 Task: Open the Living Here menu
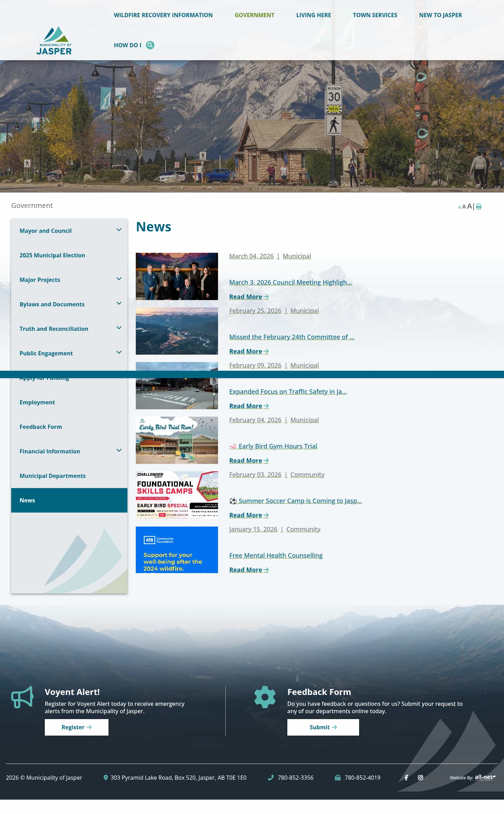(x=314, y=15)
